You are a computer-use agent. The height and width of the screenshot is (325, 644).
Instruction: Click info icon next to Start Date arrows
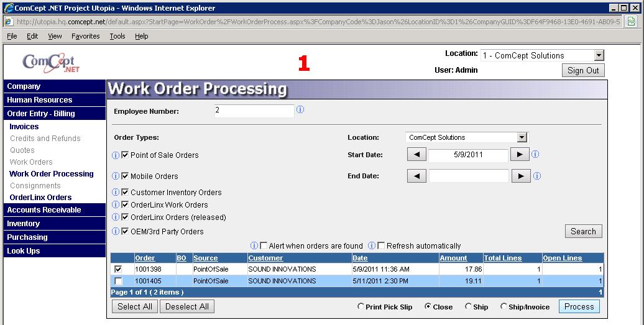click(x=536, y=155)
